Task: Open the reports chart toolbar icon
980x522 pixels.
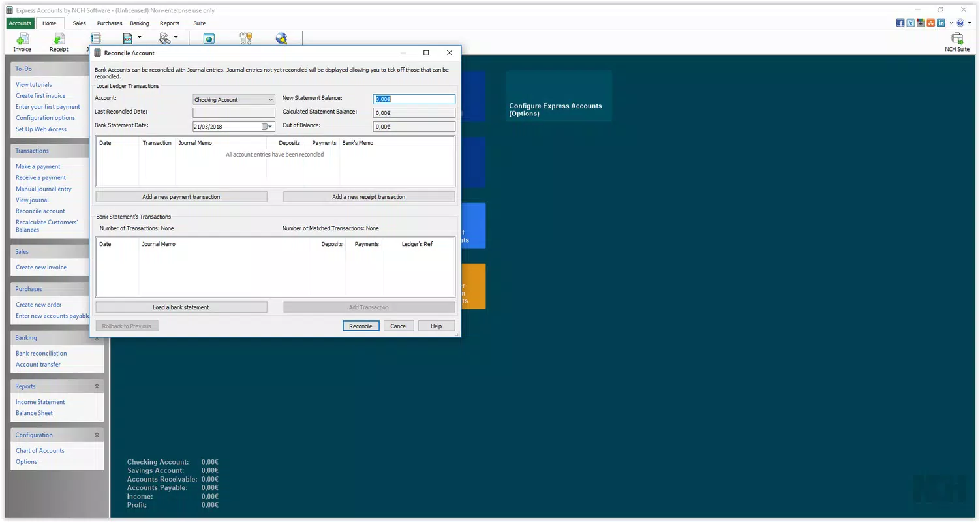Action: pos(128,39)
